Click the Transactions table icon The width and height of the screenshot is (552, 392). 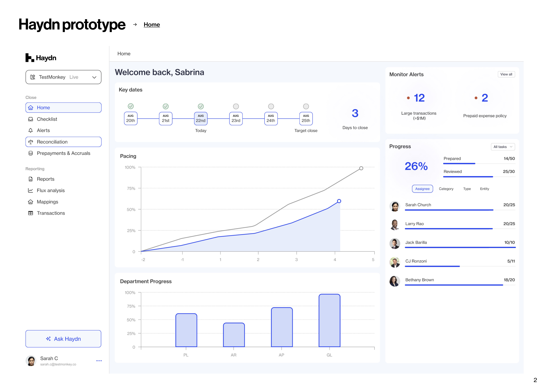[30, 213]
